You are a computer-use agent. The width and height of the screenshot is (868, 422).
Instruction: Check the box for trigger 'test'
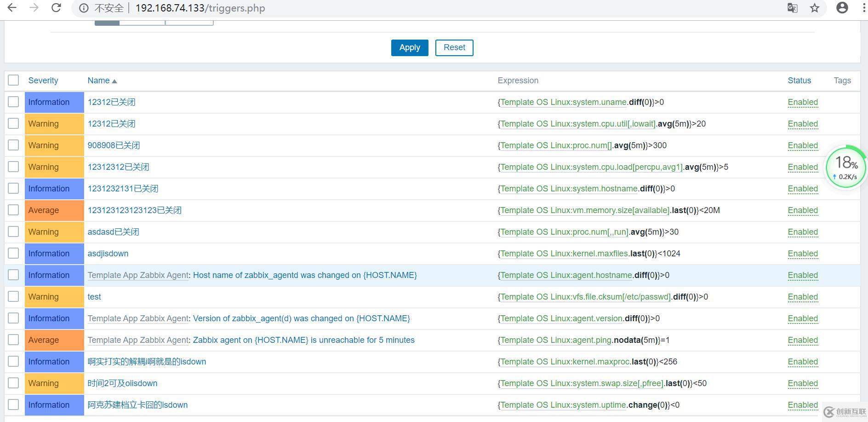point(13,297)
